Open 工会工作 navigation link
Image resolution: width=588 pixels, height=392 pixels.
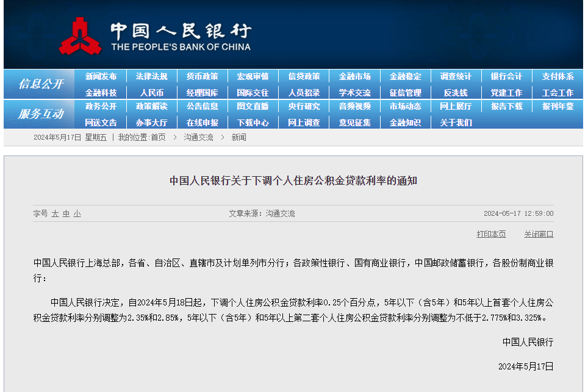point(558,93)
